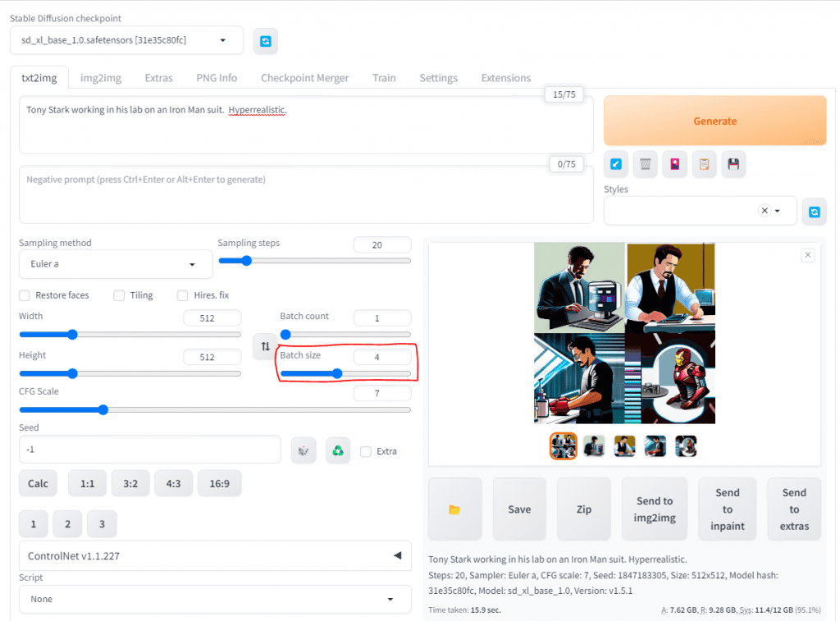Enable the Restore faces checkbox
Viewport: 840px width, 621px height.
coord(25,295)
